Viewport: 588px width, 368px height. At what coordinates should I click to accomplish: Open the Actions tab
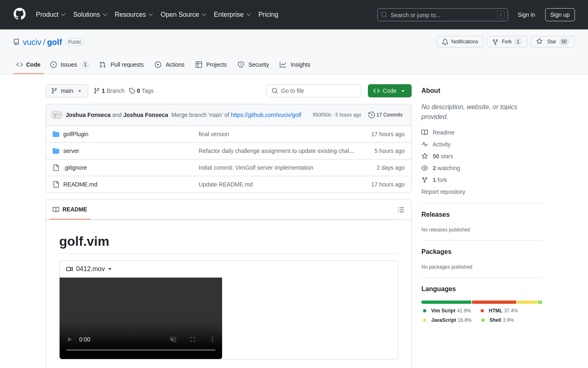(x=169, y=65)
